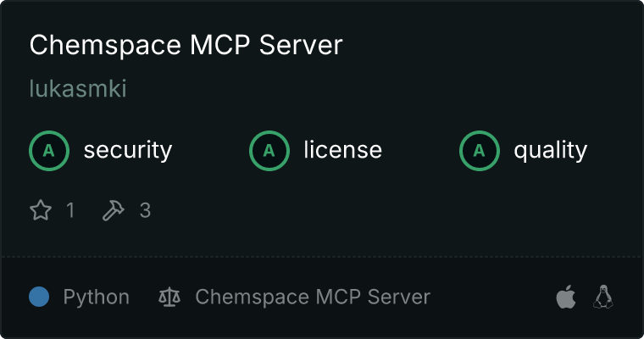Open the Chemspace MCP Server title
The image size is (644, 339).
(x=186, y=44)
